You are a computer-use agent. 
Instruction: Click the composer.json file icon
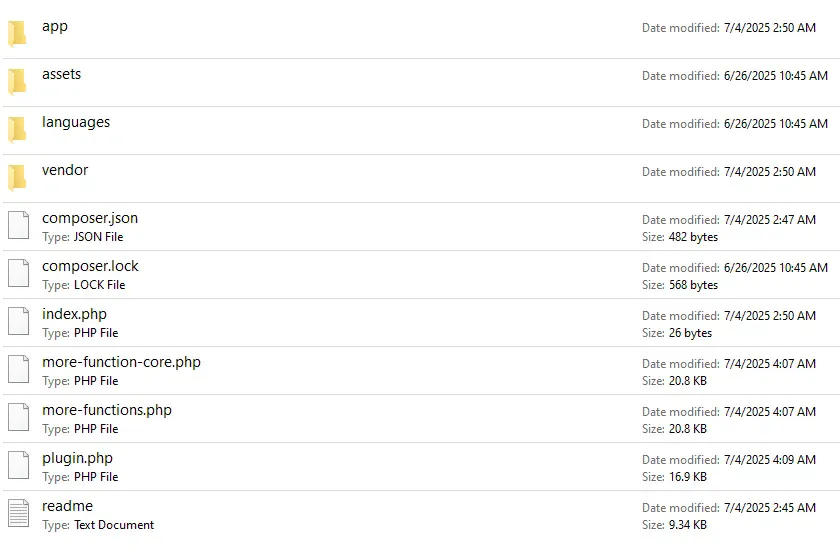tap(18, 225)
